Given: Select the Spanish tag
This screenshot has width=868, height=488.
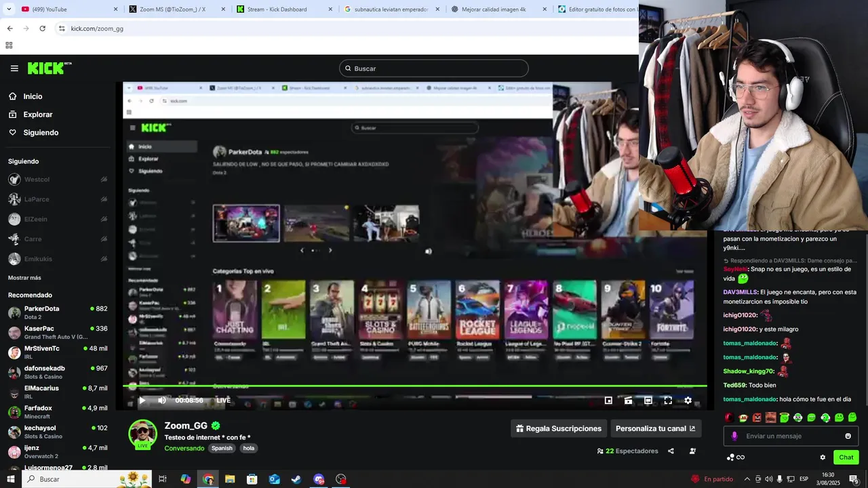Looking at the screenshot, I should (x=222, y=448).
